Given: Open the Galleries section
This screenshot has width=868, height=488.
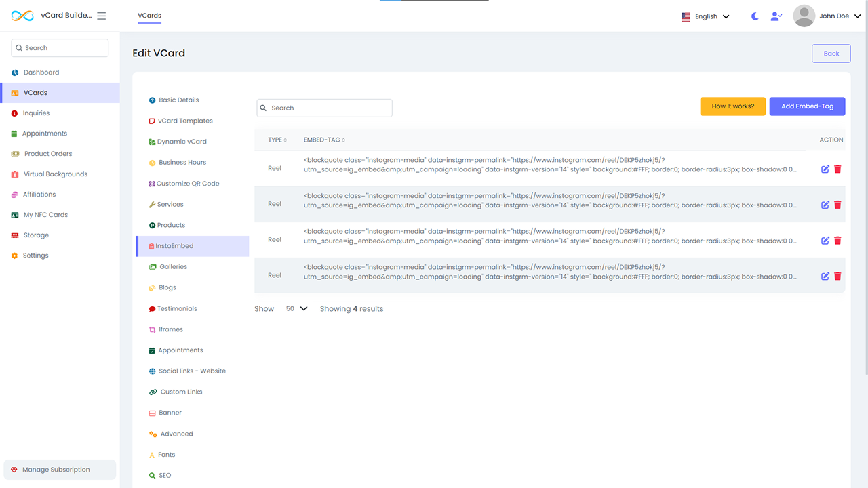Looking at the screenshot, I should point(173,267).
